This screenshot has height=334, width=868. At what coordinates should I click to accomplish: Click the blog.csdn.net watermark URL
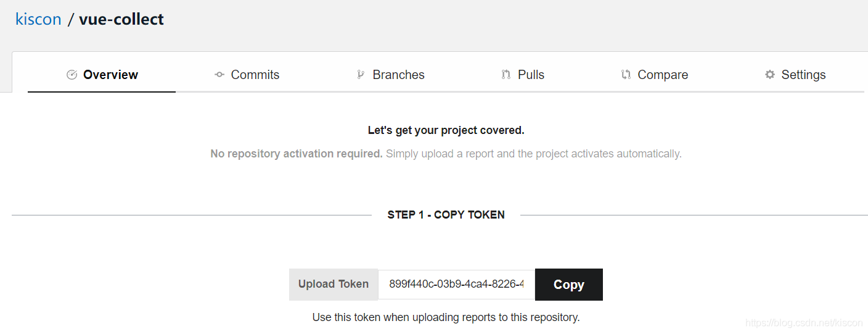(804, 323)
